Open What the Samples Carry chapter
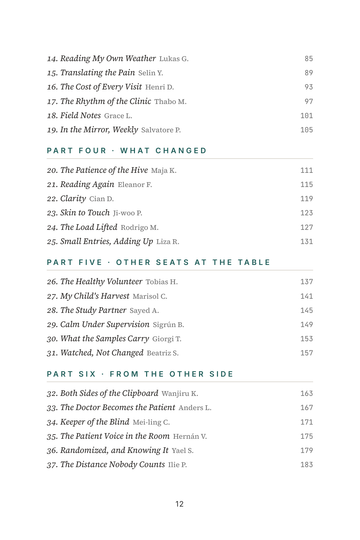 click(x=180, y=339)
